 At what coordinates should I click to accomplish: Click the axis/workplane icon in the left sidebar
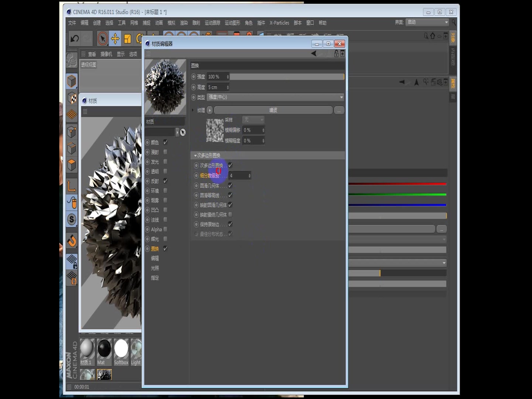point(72,186)
